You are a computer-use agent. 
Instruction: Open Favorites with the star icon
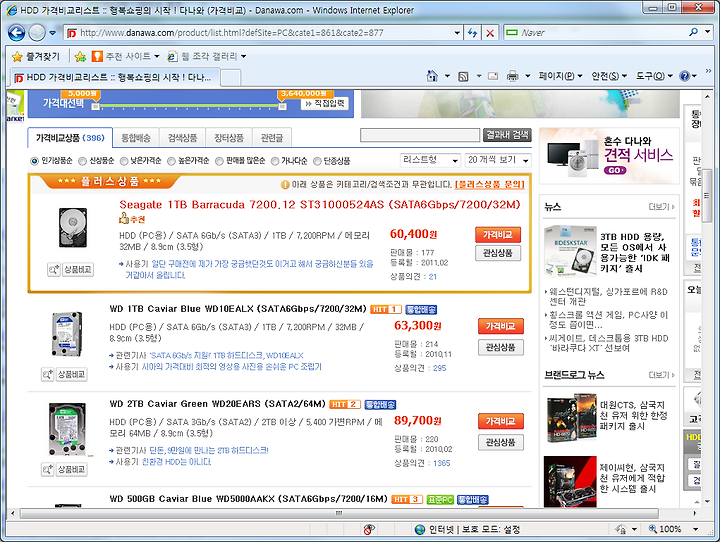pos(17,56)
